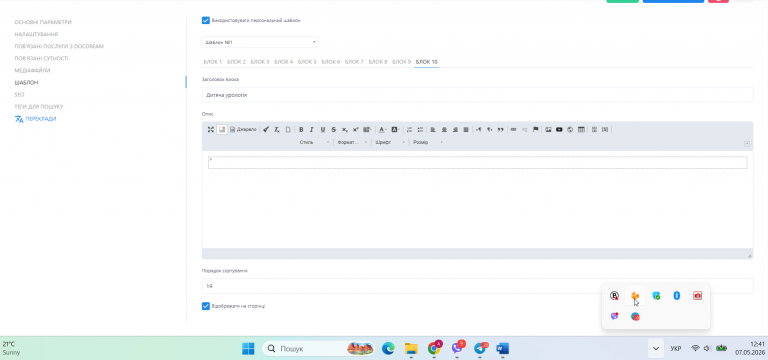The width and height of the screenshot is (768, 360).
Task: Toggle italic formatting
Action: (x=312, y=130)
